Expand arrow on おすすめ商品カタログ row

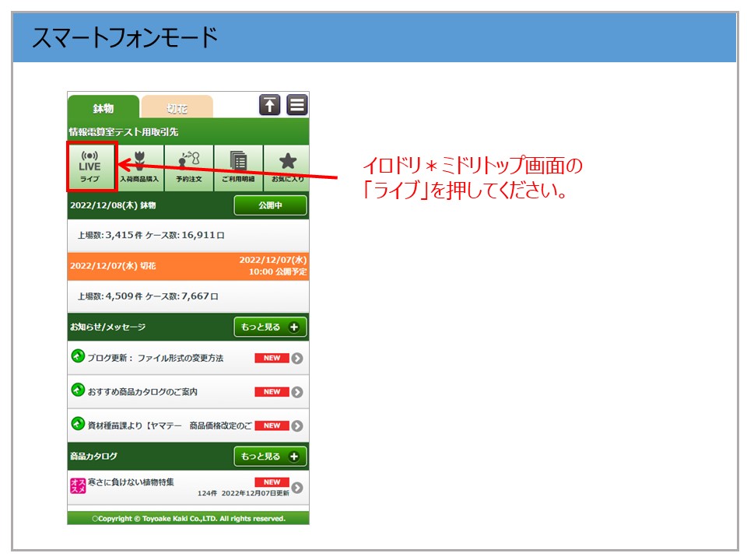tap(297, 392)
